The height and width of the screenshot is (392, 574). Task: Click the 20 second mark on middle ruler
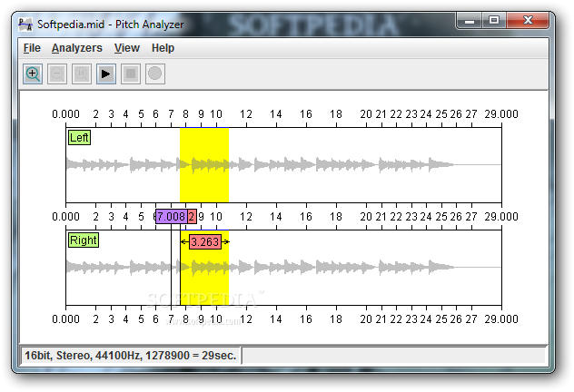[366, 217]
